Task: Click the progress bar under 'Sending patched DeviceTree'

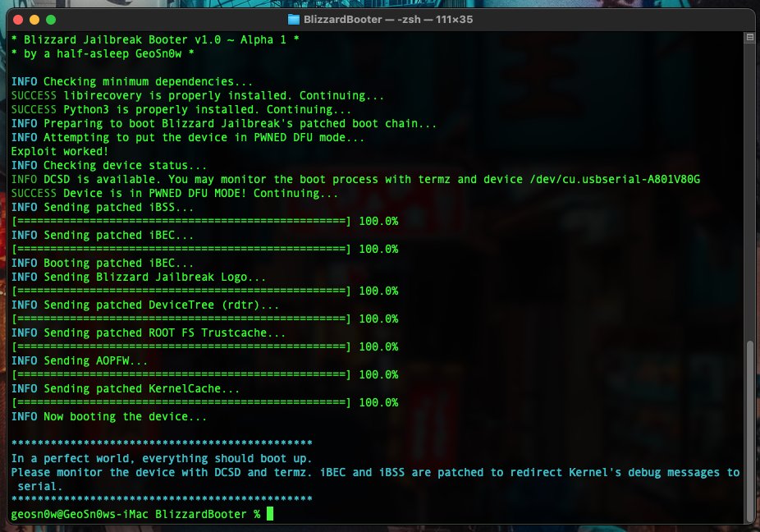Action: point(181,319)
